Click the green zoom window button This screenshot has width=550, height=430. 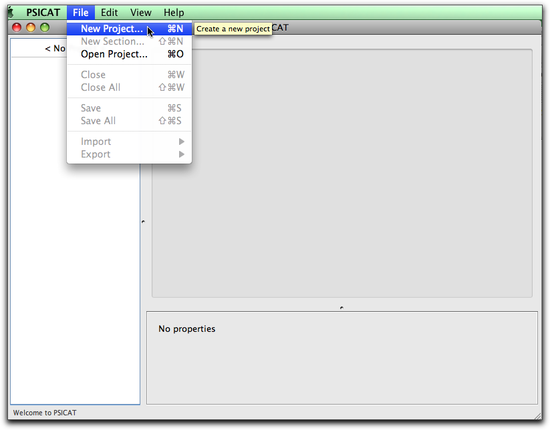coord(45,27)
